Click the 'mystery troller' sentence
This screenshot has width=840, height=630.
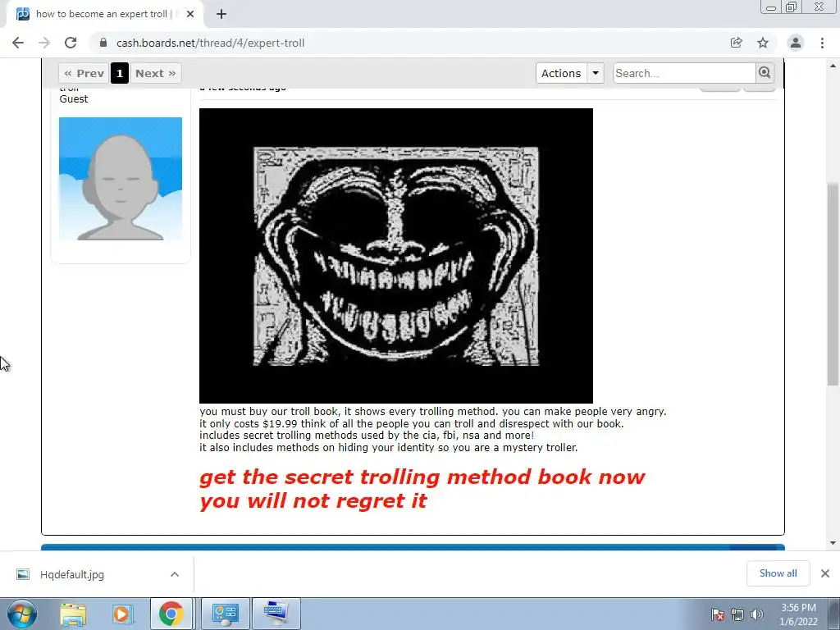pos(388,447)
